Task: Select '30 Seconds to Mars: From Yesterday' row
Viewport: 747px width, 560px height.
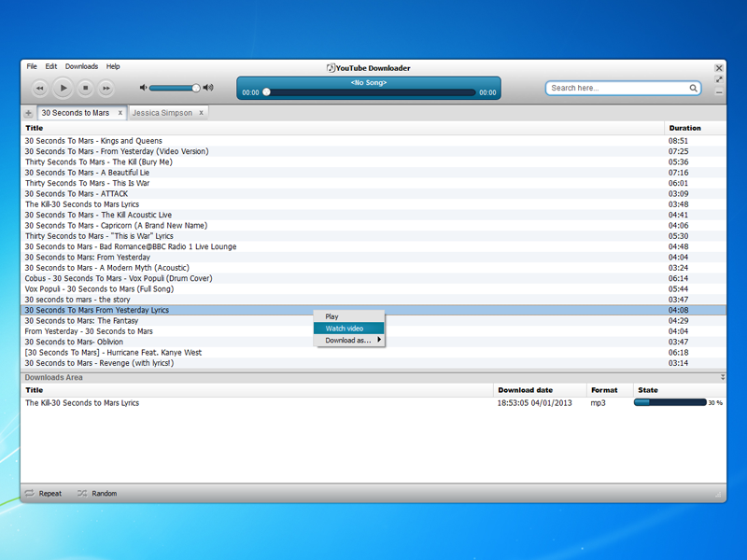Action: pyautogui.click(x=373, y=258)
